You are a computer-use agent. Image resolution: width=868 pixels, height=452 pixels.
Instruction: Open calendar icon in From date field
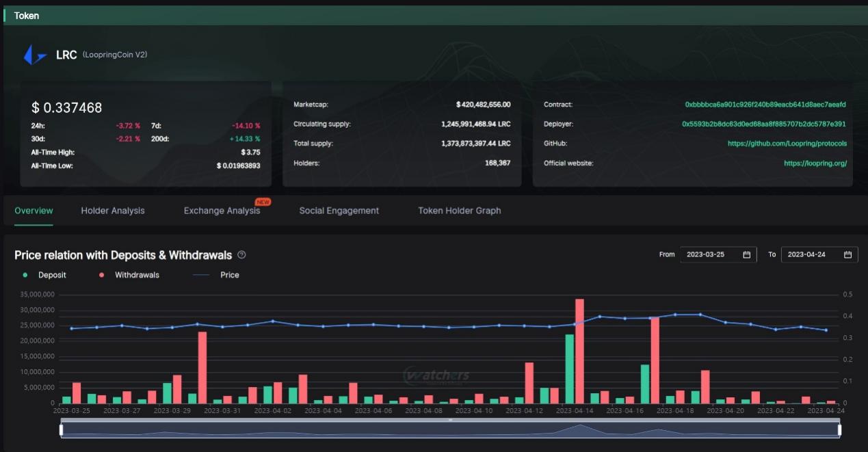click(746, 254)
